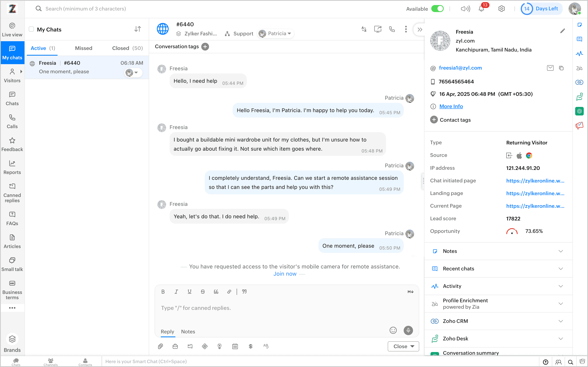The height and width of the screenshot is (367, 588).
Task: Toggle bold formatting
Action: (x=163, y=292)
